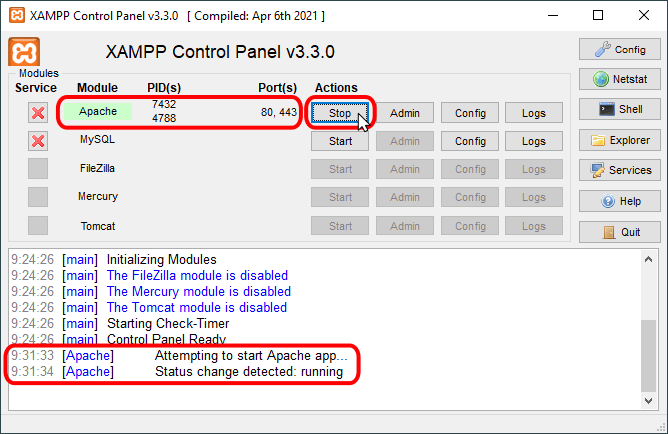
Task: Click the FileZilla module name label
Action: [x=98, y=168]
